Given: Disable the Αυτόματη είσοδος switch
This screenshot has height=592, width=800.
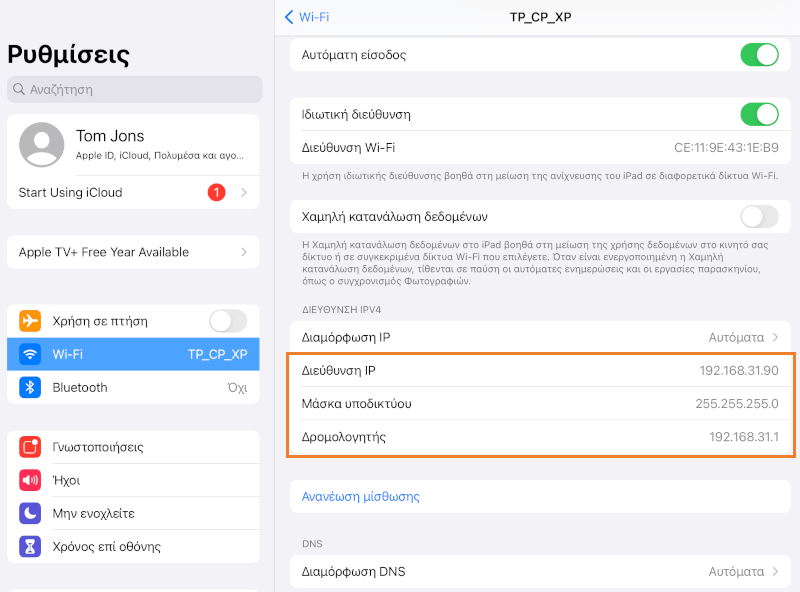Looking at the screenshot, I should tap(759, 55).
